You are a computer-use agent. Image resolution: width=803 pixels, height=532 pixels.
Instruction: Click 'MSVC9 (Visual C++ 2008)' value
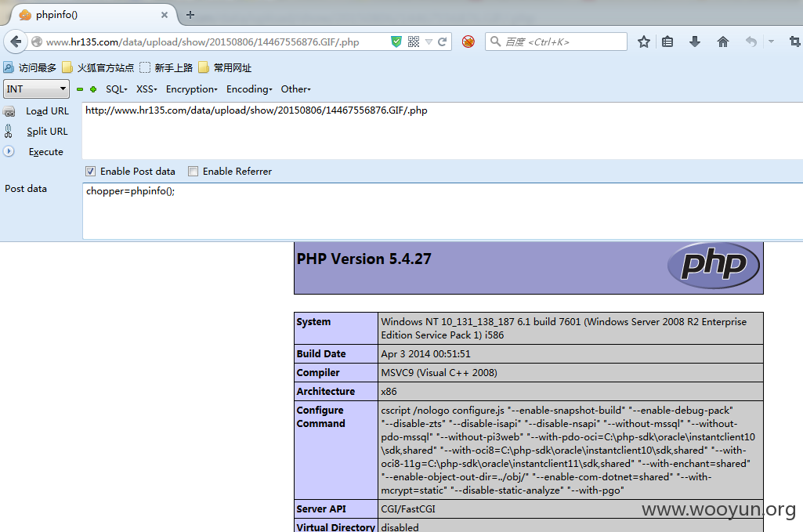[439, 373]
